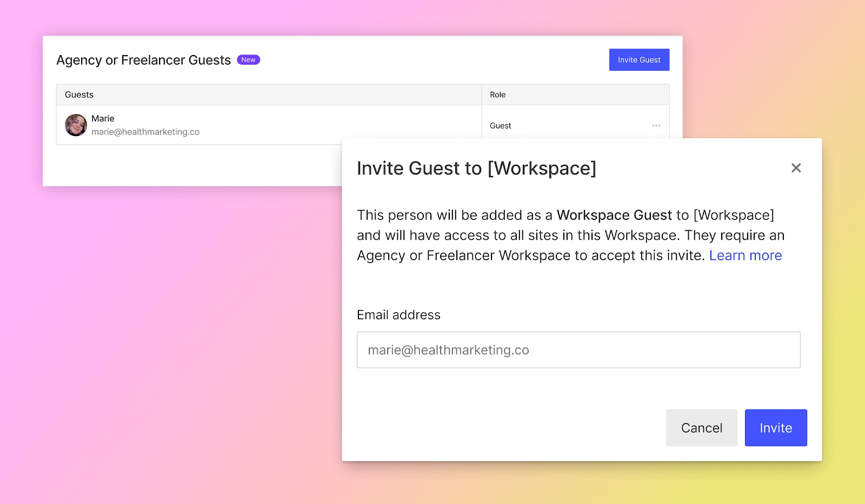Screen dimensions: 865x504
Task: Click the Agency or Freelancer Guests heading
Action: pyautogui.click(x=144, y=60)
